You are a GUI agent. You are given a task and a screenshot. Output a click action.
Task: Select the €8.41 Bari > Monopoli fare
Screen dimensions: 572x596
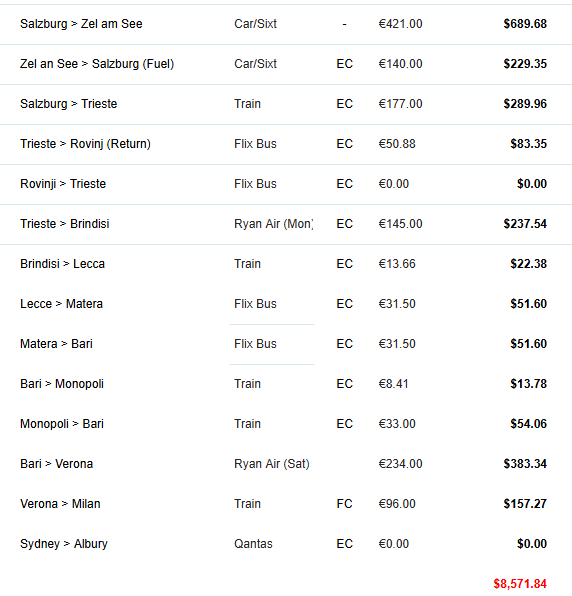[393, 384]
